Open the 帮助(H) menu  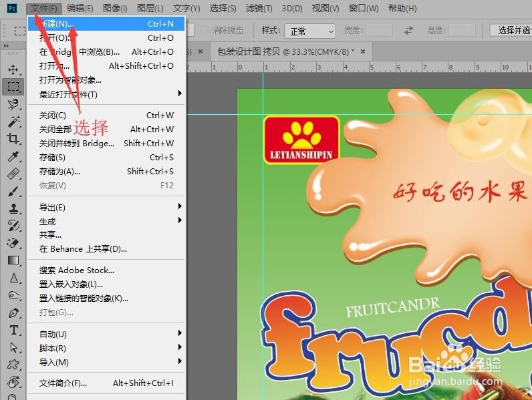402,8
